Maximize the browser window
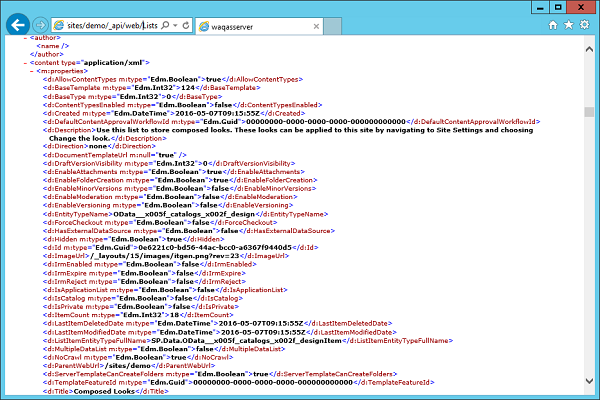Viewport: 600px width, 400px height. click(x=558, y=7)
